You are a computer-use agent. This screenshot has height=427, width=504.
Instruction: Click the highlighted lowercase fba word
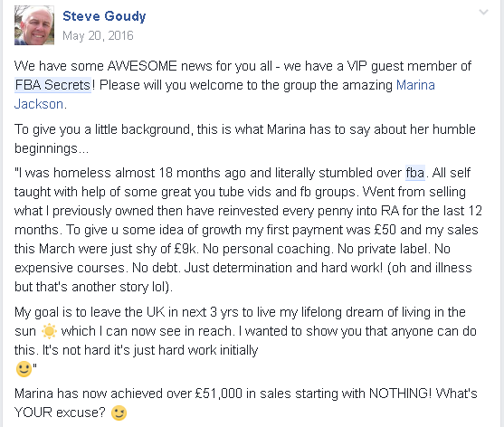point(415,173)
